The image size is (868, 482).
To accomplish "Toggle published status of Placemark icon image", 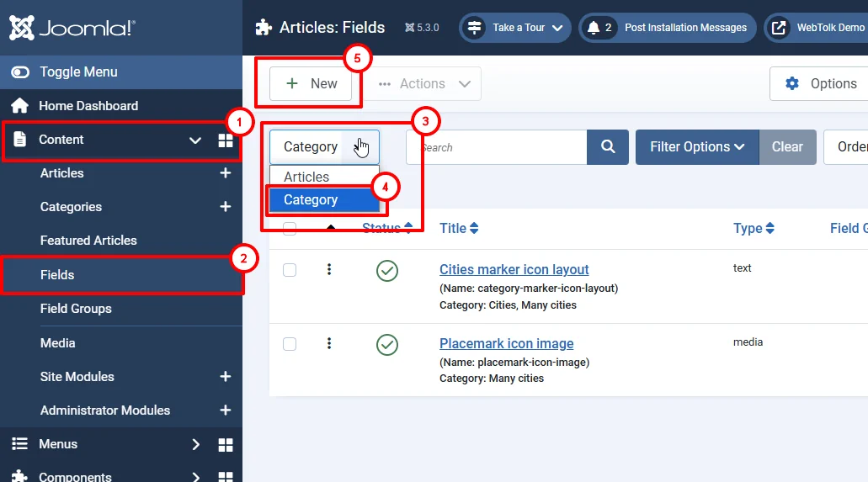I will tap(387, 346).
